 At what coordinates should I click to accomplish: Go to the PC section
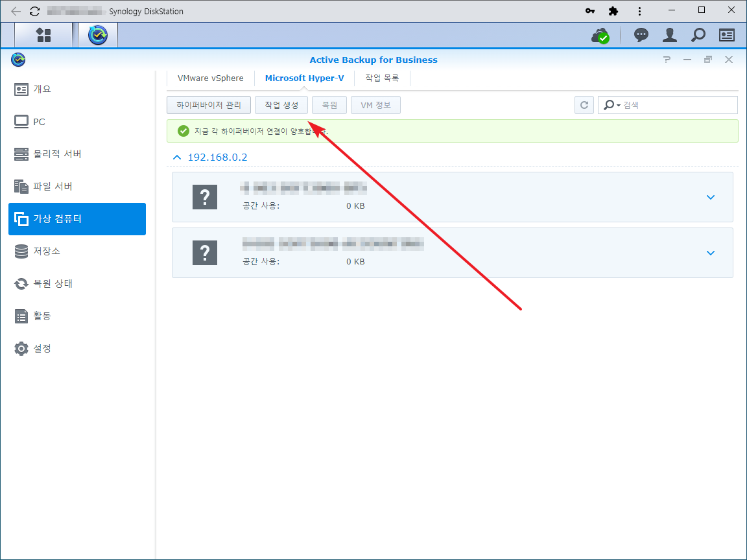click(77, 121)
